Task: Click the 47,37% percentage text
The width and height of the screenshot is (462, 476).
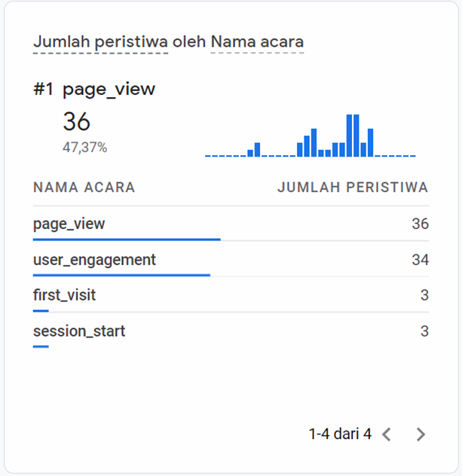Action: point(84,148)
